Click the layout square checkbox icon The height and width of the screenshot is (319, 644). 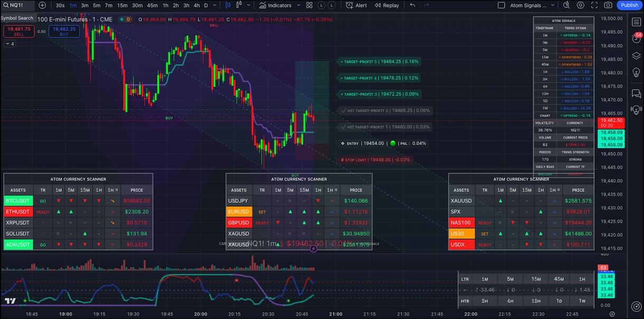tap(501, 5)
